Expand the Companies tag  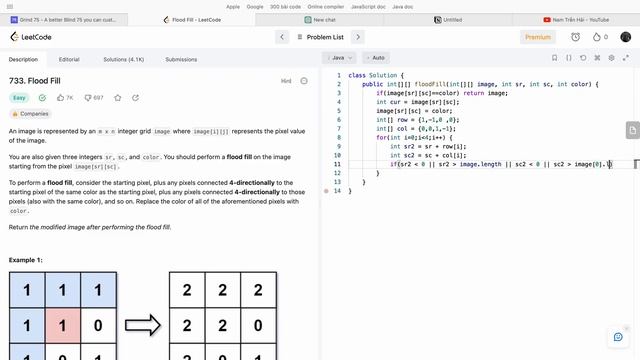click(30, 114)
